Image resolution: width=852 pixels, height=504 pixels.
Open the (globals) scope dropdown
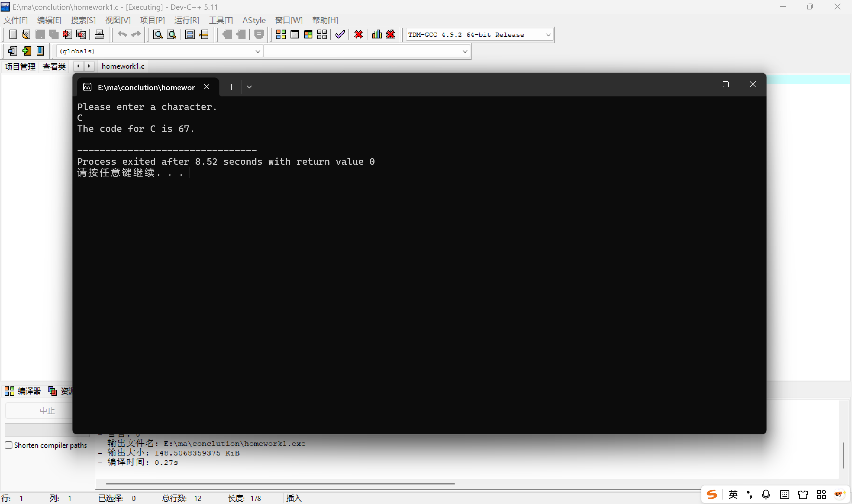[258, 51]
